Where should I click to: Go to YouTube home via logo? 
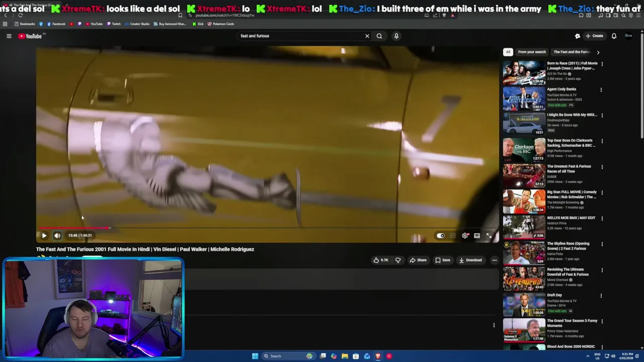click(30, 36)
